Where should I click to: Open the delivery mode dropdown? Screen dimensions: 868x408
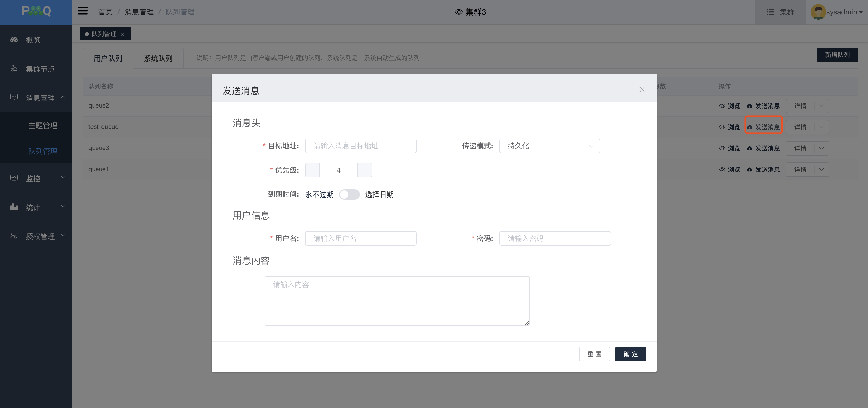pos(550,146)
